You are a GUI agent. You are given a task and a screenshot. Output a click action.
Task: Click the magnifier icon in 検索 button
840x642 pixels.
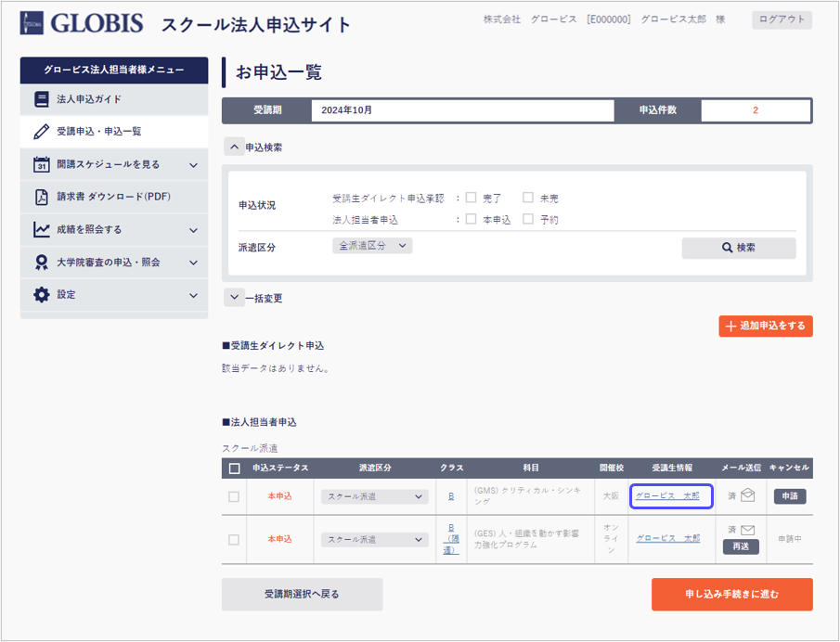pos(727,248)
